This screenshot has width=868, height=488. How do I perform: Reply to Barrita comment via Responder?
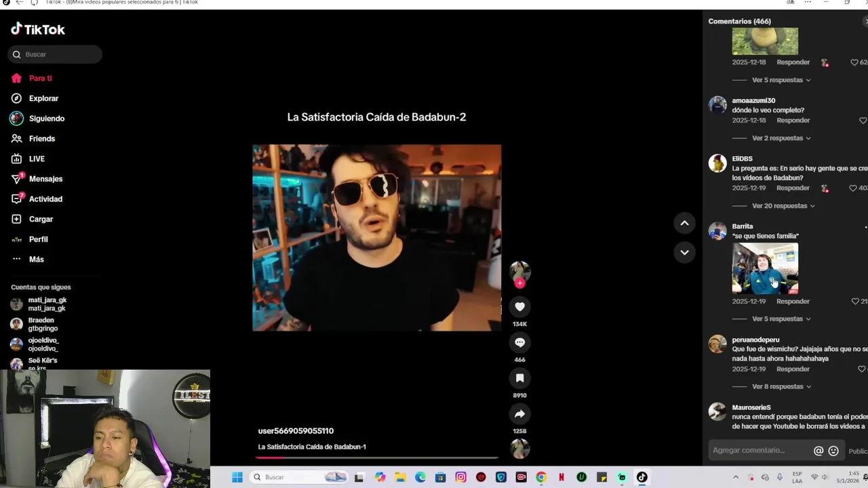pyautogui.click(x=793, y=302)
